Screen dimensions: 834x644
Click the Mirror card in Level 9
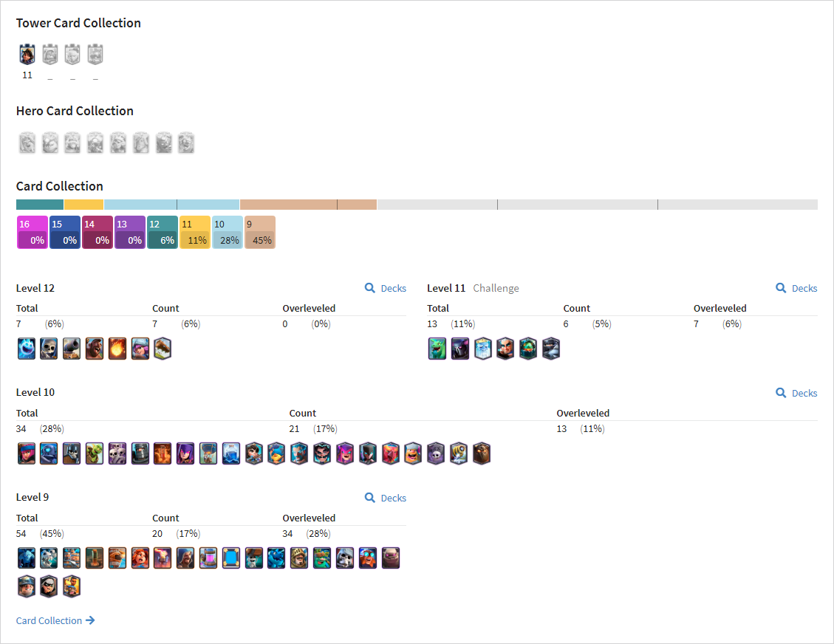pyautogui.click(x=231, y=558)
